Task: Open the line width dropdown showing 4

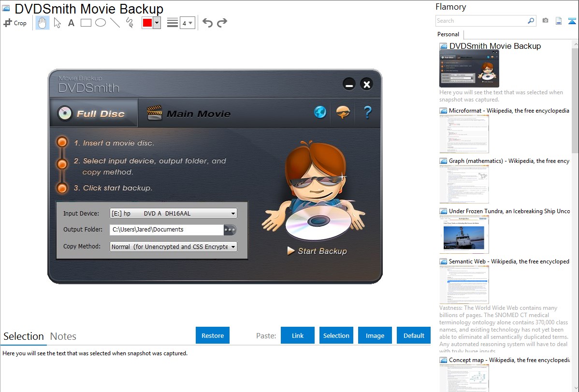Action: (187, 23)
